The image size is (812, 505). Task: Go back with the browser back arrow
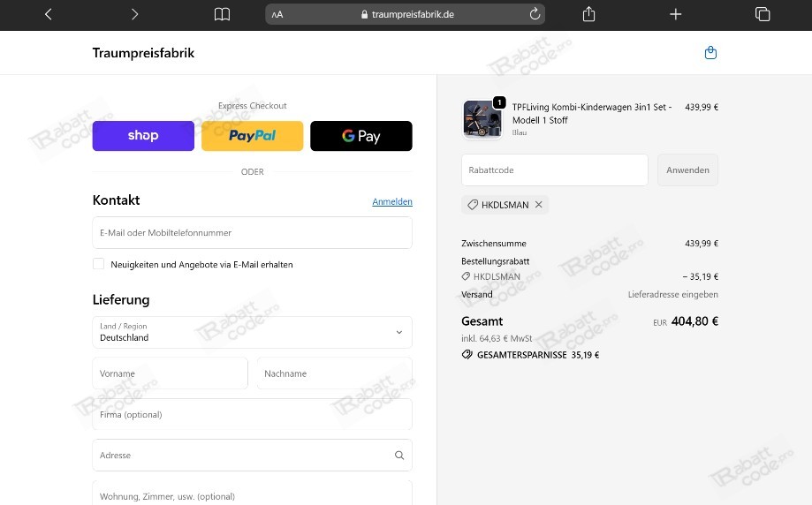tap(49, 14)
